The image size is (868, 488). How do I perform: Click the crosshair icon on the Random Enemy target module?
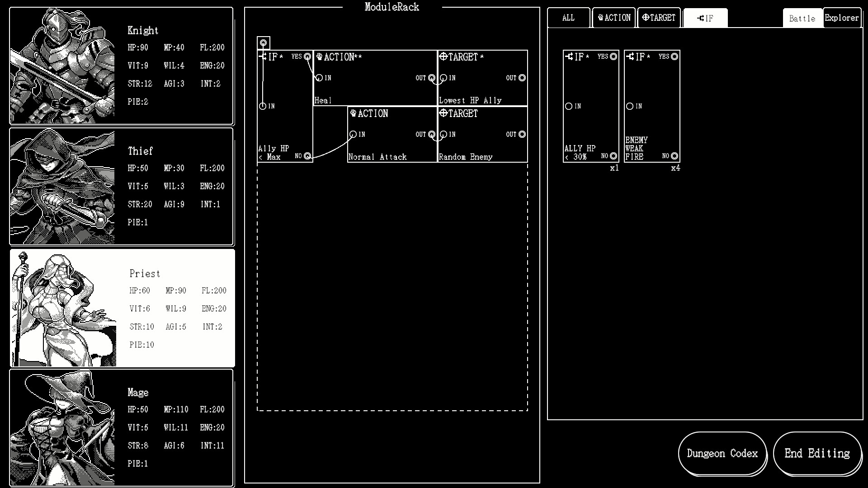point(444,113)
